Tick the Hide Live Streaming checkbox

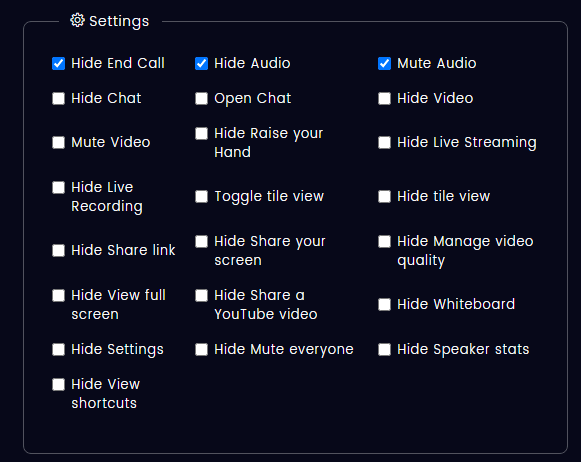coord(385,142)
